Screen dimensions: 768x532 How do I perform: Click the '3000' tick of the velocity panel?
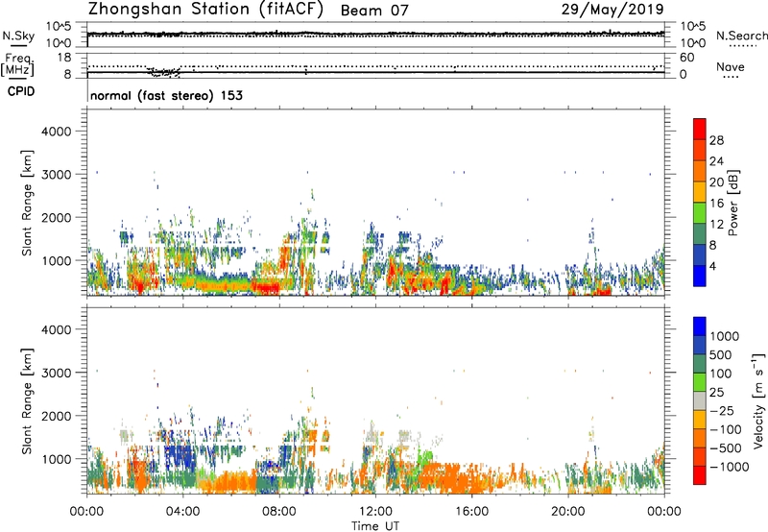pos(57,373)
